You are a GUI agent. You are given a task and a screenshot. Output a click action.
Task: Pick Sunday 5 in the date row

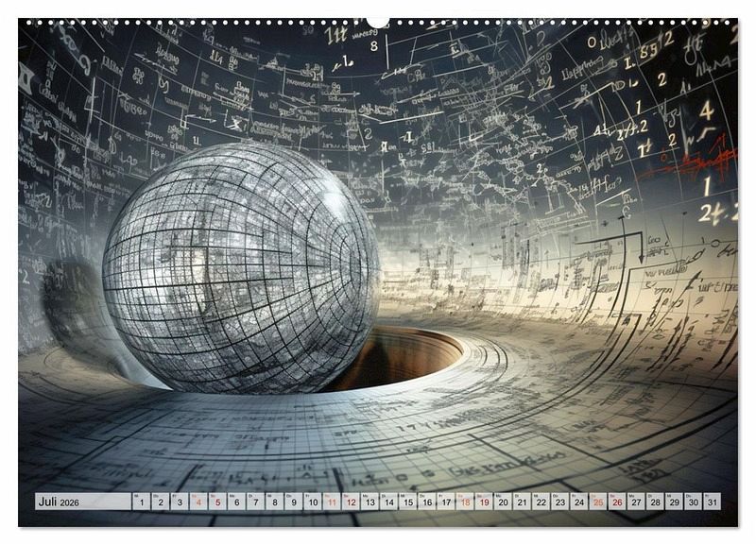click(x=217, y=502)
